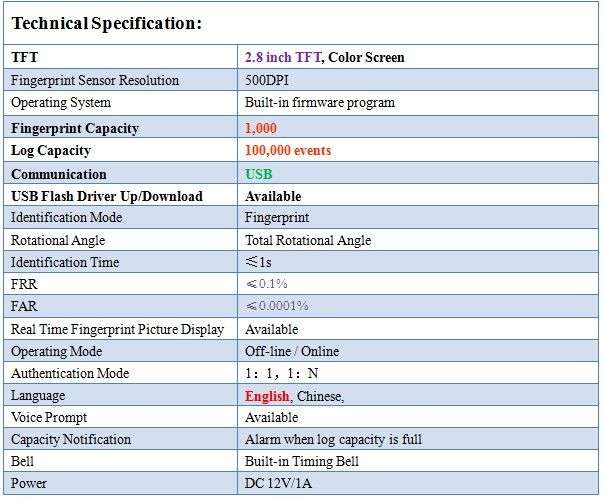
Task: Click the red English language text
Action: [x=267, y=396]
